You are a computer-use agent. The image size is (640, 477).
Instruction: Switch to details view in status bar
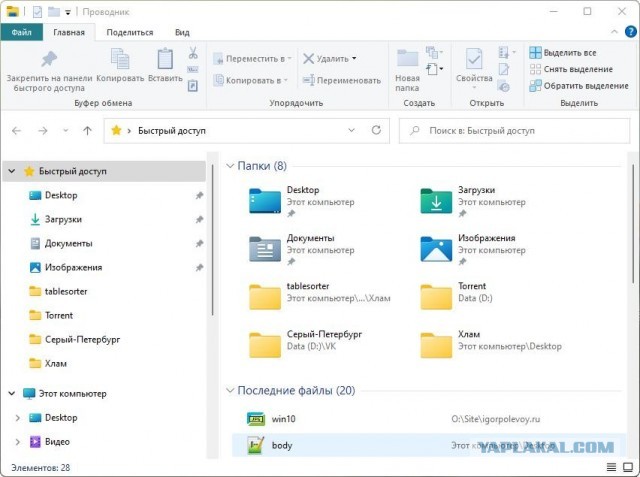[611, 467]
